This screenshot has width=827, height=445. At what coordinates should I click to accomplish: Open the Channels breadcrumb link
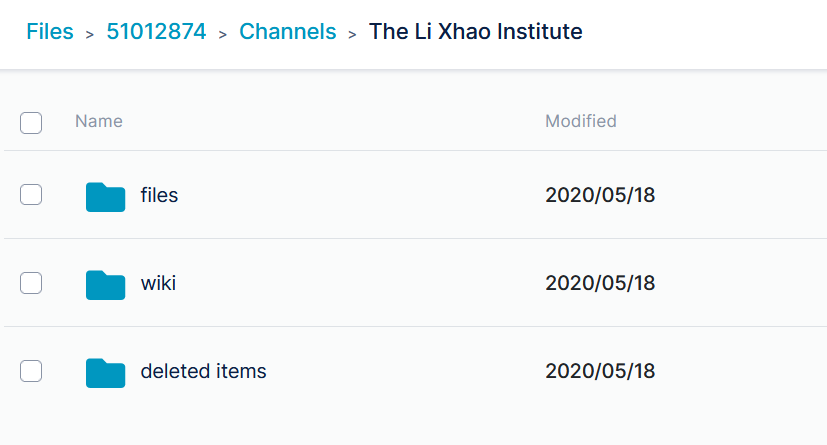click(x=287, y=32)
